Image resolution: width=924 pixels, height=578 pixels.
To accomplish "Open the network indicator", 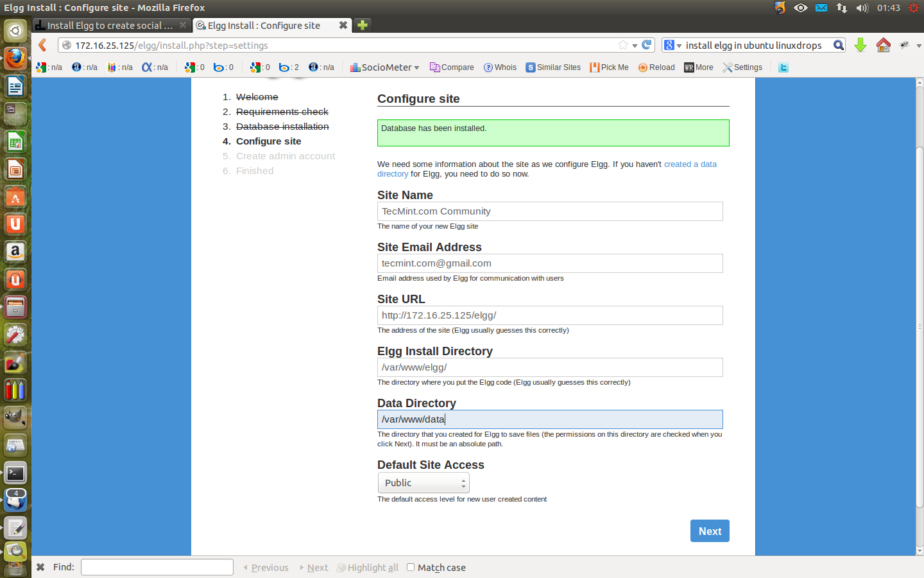I will tap(841, 8).
